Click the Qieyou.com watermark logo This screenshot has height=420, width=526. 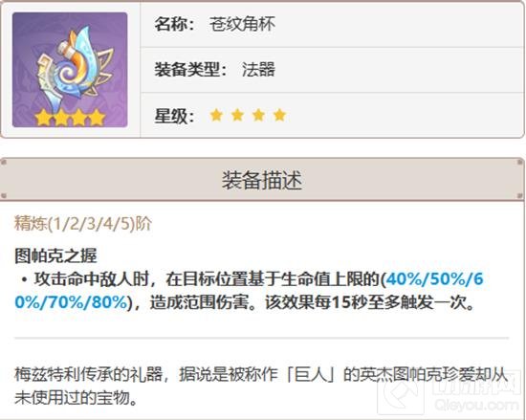pos(449,394)
